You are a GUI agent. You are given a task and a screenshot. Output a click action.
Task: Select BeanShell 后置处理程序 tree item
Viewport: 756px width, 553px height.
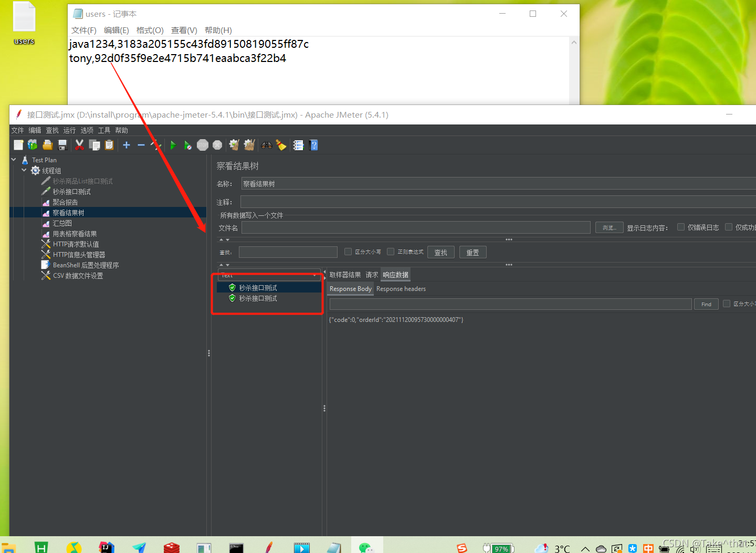[86, 265]
